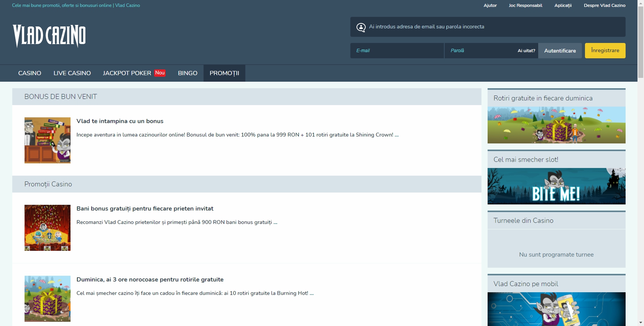Click the Vlad Cazino pe mobil banner

[x=556, y=309]
